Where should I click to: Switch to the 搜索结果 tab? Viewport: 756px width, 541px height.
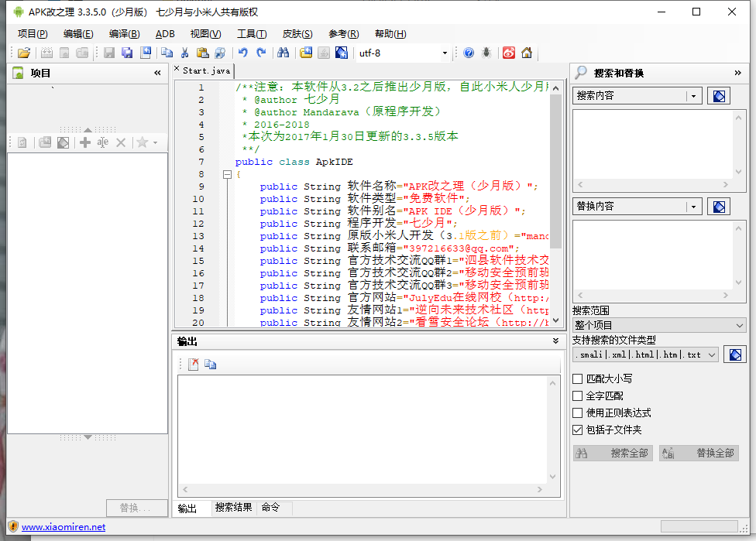[x=233, y=507]
